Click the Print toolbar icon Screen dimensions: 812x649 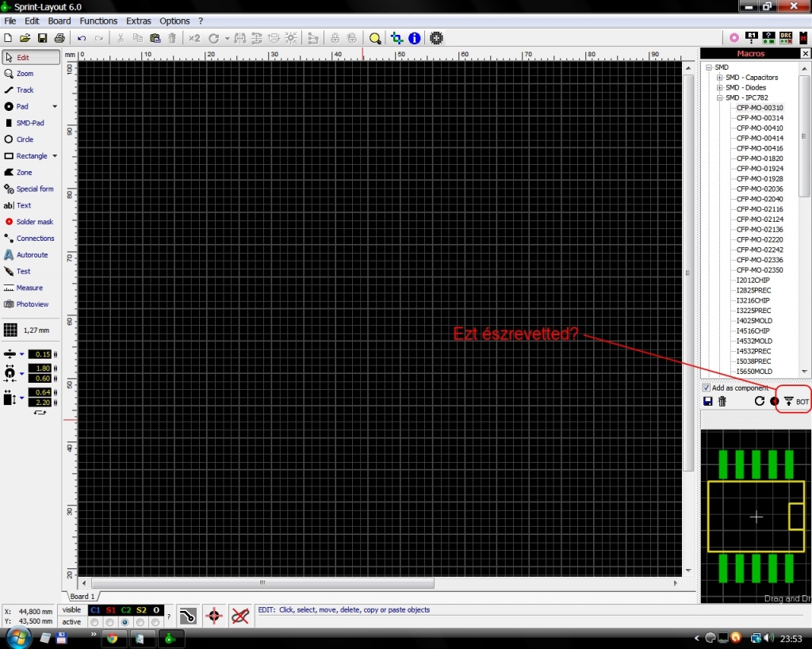59,38
